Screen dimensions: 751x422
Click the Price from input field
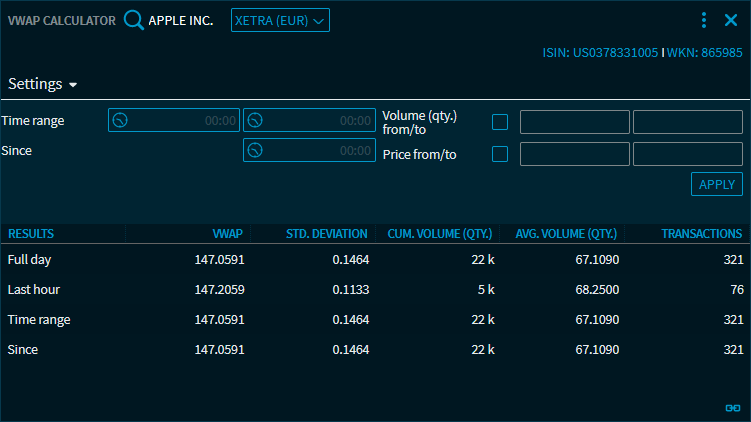tap(574, 154)
